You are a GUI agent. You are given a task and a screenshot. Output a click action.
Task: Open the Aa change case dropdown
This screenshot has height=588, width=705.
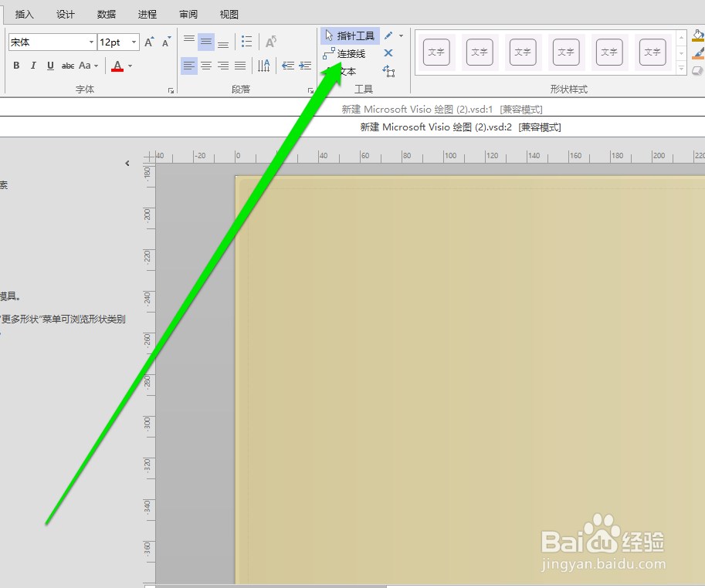tap(88, 66)
